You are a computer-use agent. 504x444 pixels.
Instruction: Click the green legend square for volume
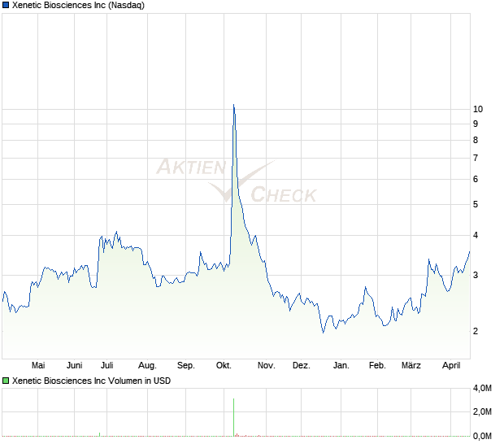(x=6, y=381)
